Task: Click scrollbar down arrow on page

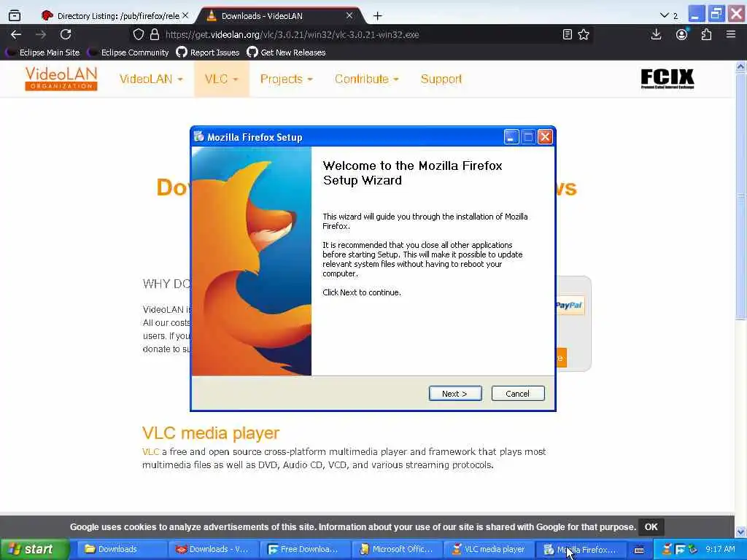Action: (x=741, y=532)
